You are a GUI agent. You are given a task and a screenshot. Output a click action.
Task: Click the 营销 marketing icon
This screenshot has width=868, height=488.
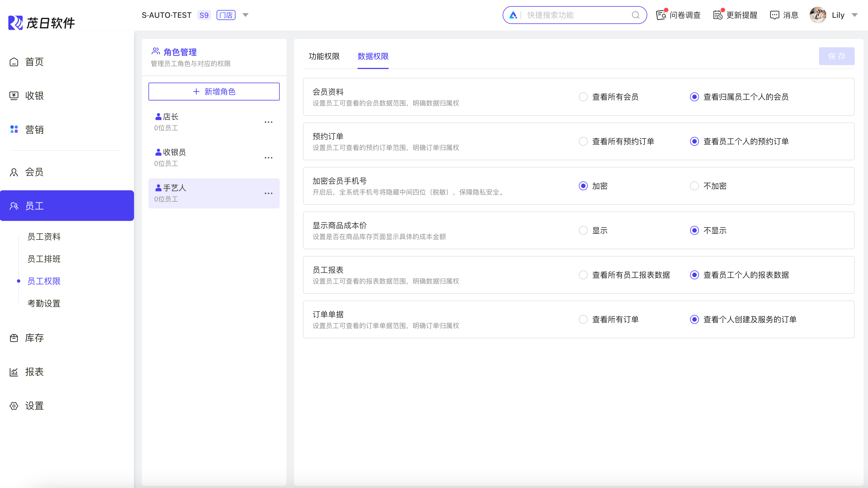coord(14,129)
